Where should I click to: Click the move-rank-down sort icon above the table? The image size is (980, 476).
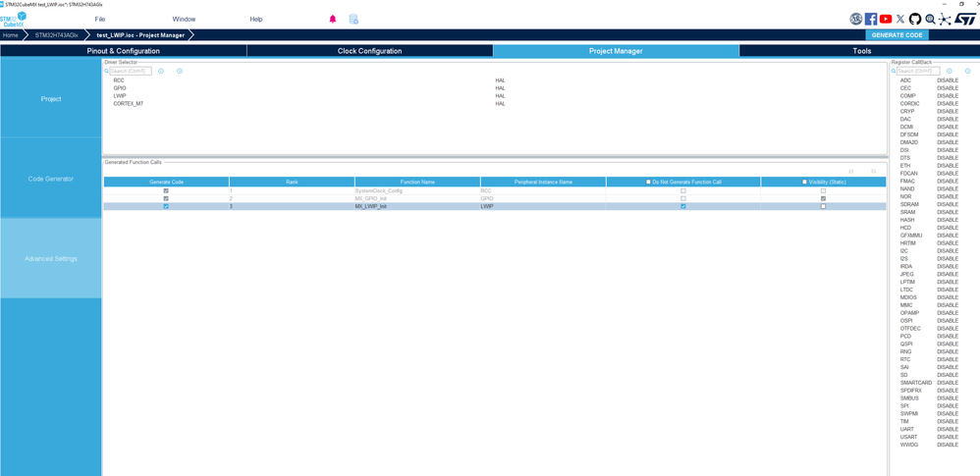(873, 171)
